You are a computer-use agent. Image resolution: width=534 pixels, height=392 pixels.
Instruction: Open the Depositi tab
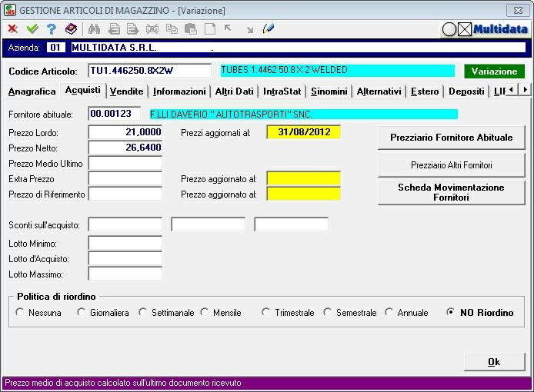(x=466, y=91)
